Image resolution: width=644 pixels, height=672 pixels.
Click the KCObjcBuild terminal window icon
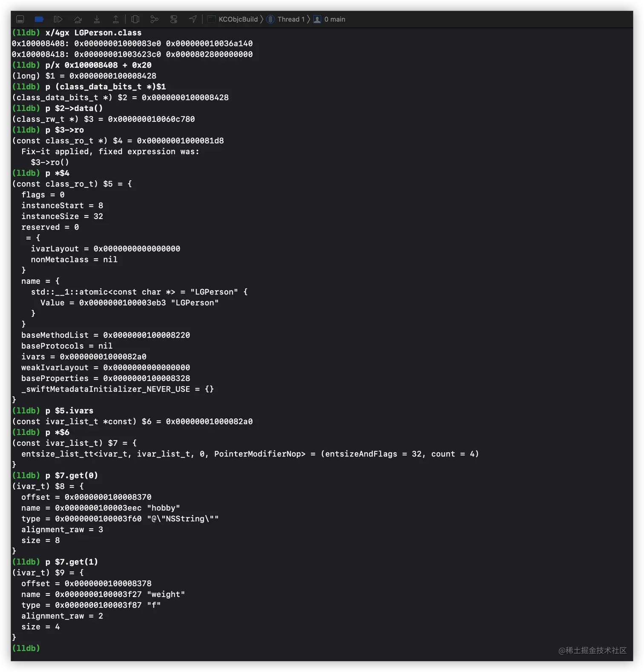pyautogui.click(x=211, y=19)
